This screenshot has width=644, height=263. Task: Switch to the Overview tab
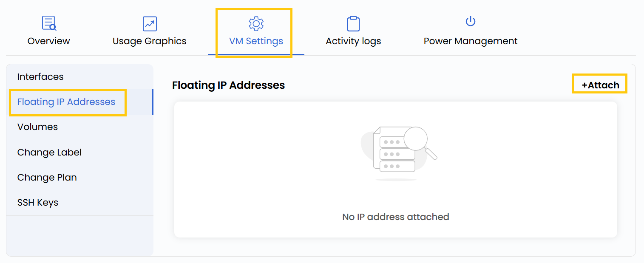48,41
